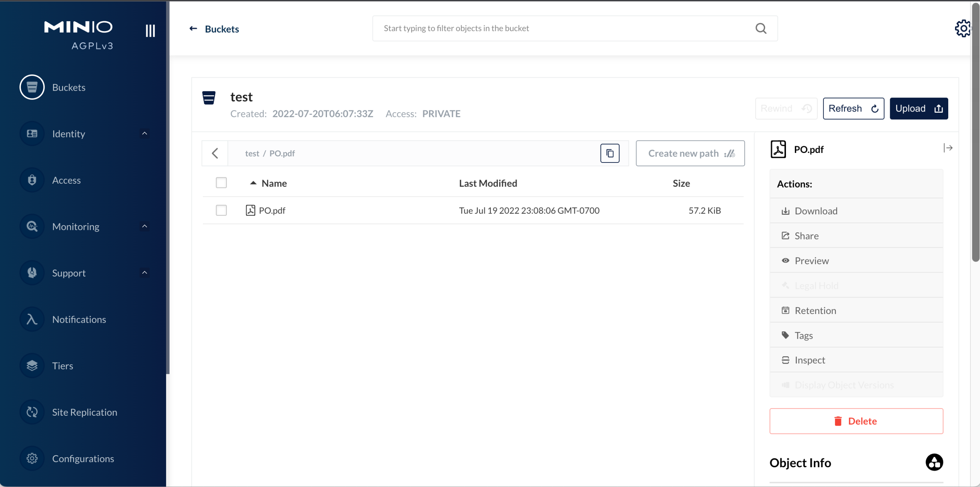The height and width of the screenshot is (487, 980).
Task: Choose Download in the Actions list
Action: click(816, 210)
